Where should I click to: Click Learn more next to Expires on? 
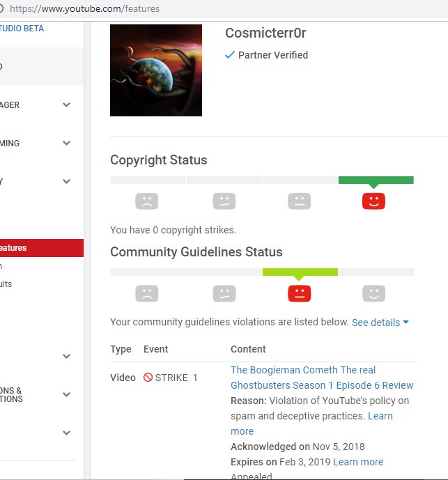point(358,462)
